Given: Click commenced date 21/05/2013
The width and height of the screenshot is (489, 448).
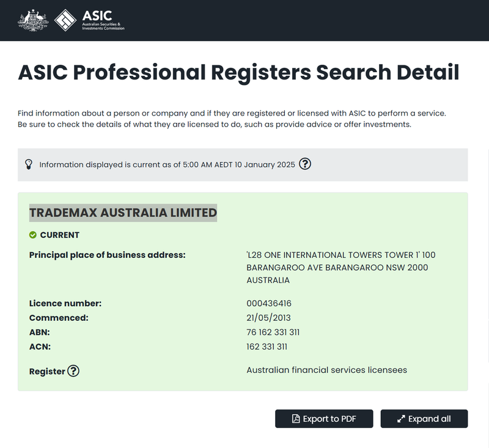Looking at the screenshot, I should coord(268,318).
